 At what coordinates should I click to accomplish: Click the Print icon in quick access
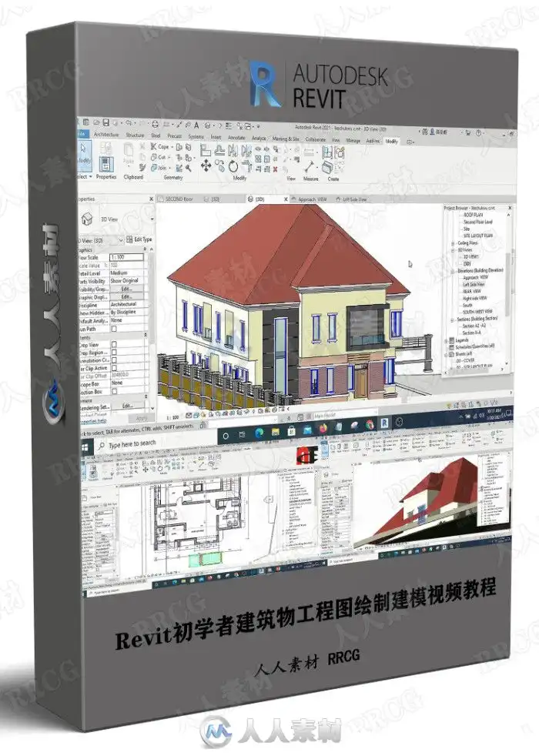coord(155,125)
